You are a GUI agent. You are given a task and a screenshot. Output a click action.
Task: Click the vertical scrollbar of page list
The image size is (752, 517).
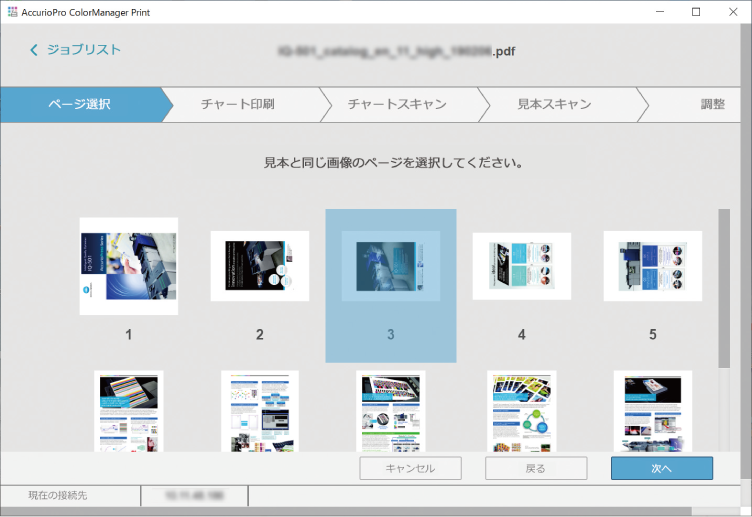click(724, 290)
